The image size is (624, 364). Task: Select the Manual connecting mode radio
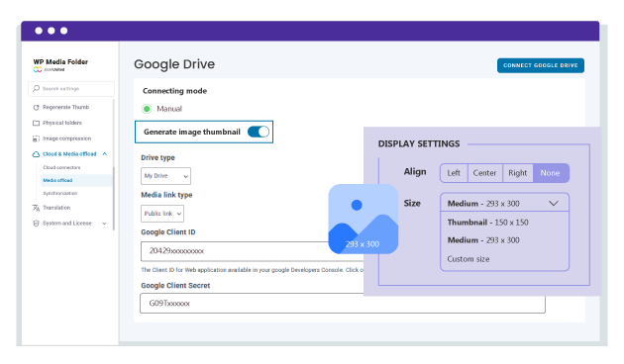point(147,109)
